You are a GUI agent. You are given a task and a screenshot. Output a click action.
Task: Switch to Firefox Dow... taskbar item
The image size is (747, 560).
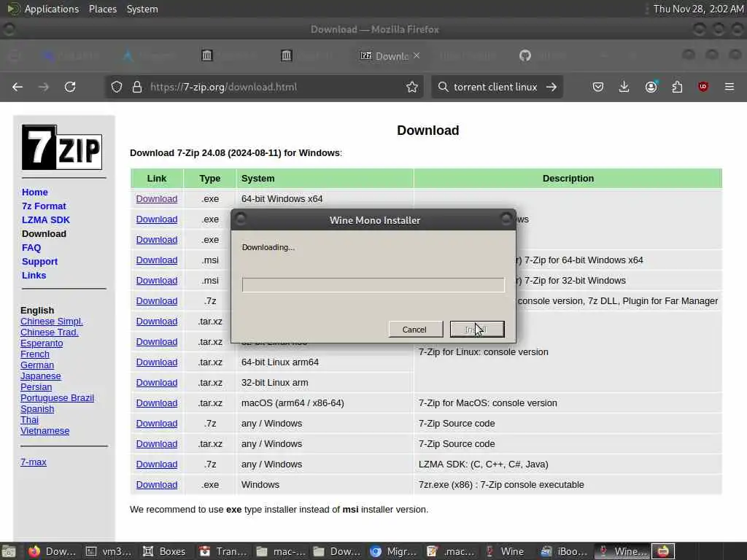pos(52,551)
